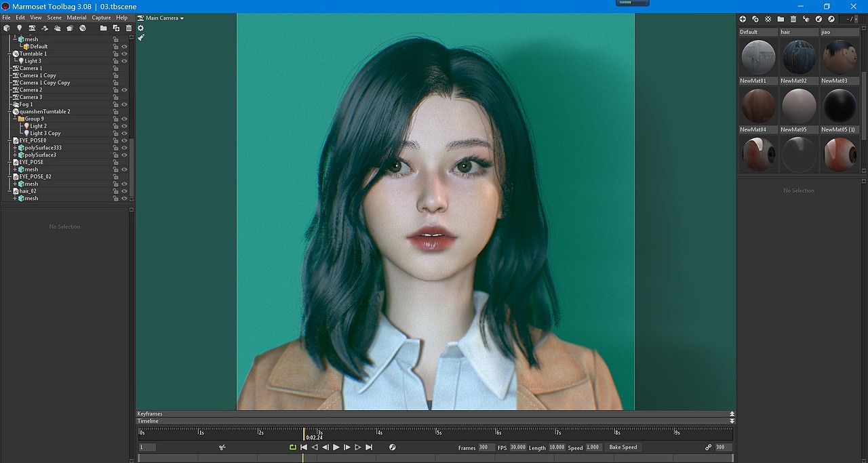Expand polySurface333 tree node
This screenshot has height=463, width=868.
click(14, 148)
